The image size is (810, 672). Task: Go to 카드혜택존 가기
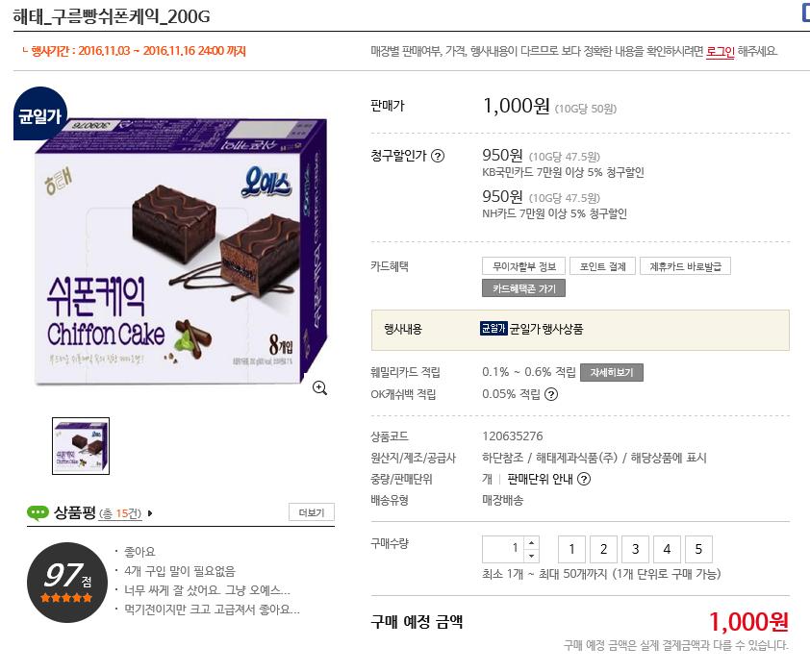tap(524, 288)
